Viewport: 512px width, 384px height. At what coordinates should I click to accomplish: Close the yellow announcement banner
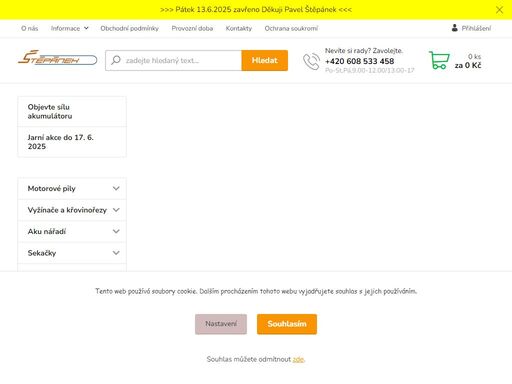point(499,10)
